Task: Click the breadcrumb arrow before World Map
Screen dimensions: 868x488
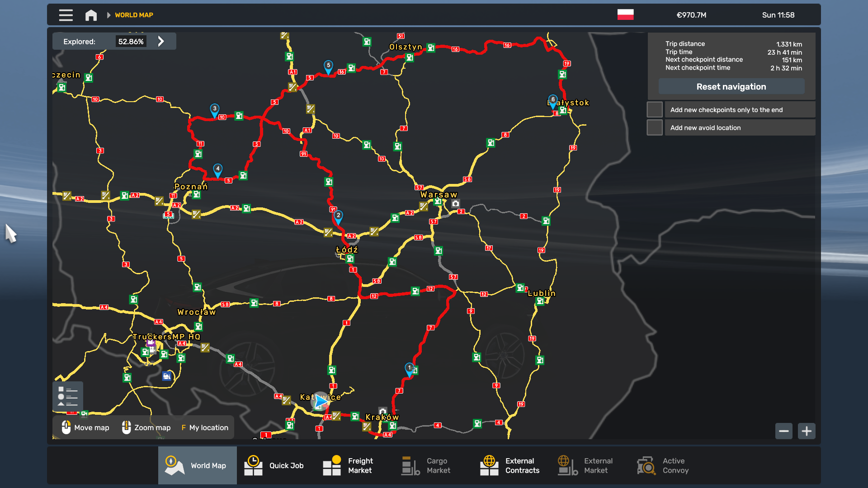Action: 108,15
